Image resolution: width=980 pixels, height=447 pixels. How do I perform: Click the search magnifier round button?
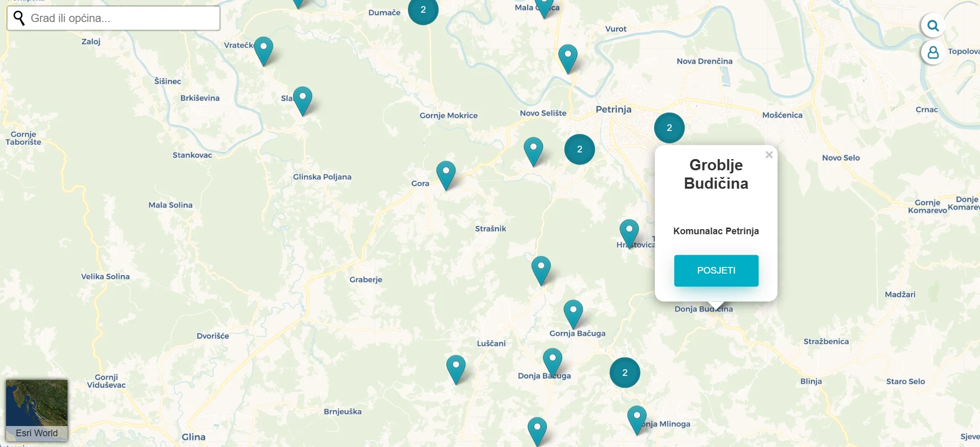pyautogui.click(x=933, y=26)
